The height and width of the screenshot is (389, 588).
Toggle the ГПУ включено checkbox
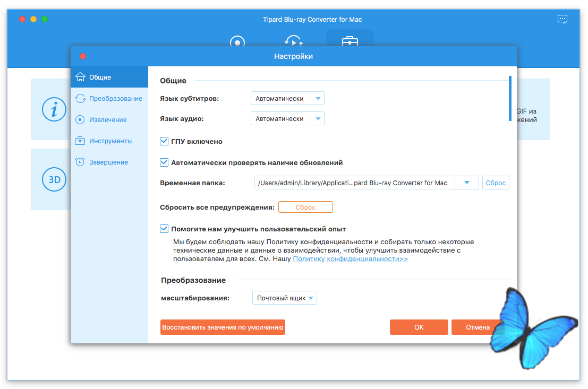click(164, 141)
